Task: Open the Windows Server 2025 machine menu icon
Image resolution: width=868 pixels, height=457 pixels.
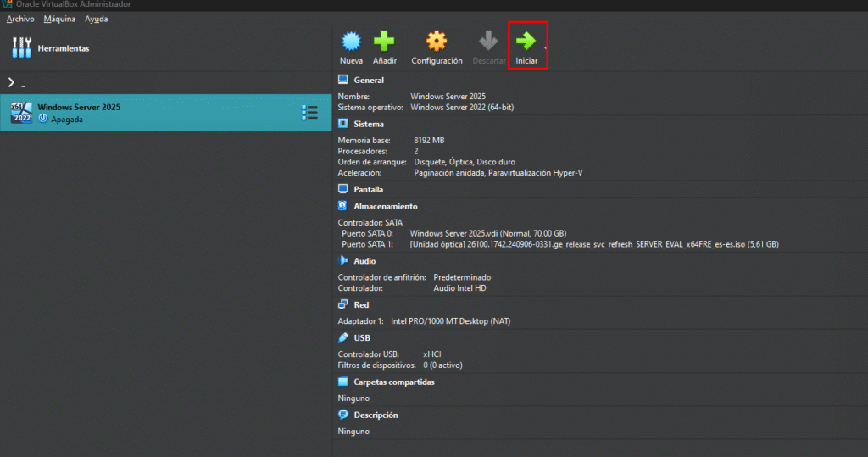Action: pyautogui.click(x=309, y=113)
